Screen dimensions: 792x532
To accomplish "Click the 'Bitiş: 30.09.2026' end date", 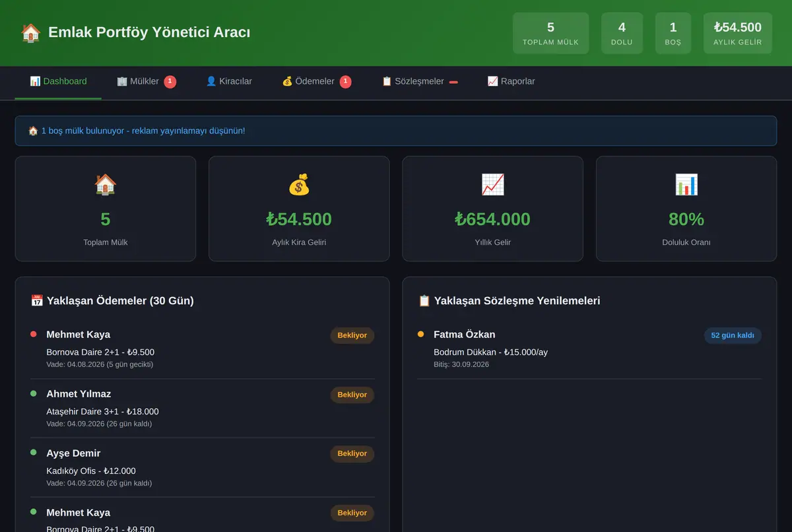I will [x=461, y=364].
